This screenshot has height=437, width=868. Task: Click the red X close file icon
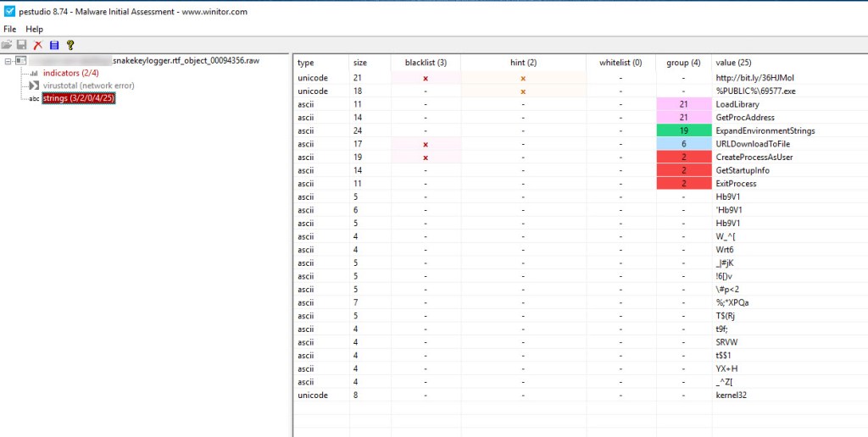pyautogui.click(x=37, y=45)
